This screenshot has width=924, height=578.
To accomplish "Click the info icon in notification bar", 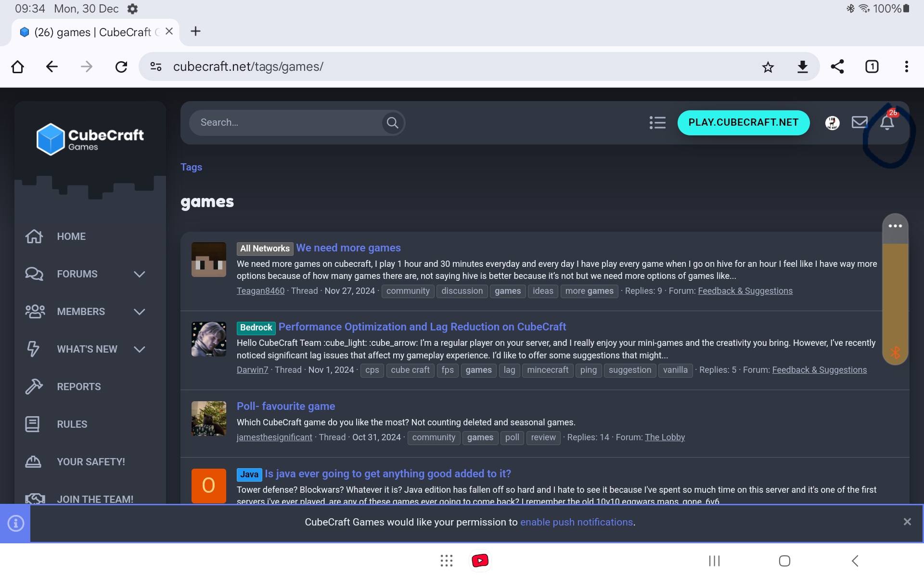I will tap(15, 523).
